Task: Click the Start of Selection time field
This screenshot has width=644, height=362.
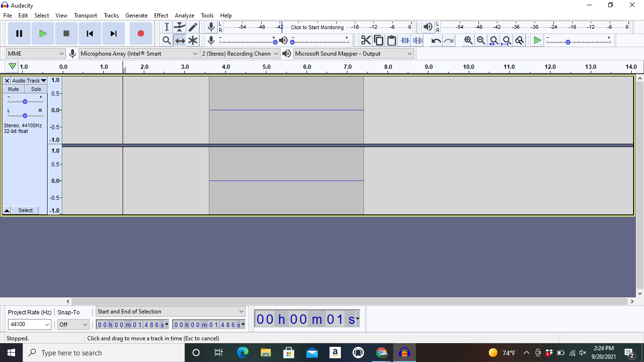Action: coord(130,324)
